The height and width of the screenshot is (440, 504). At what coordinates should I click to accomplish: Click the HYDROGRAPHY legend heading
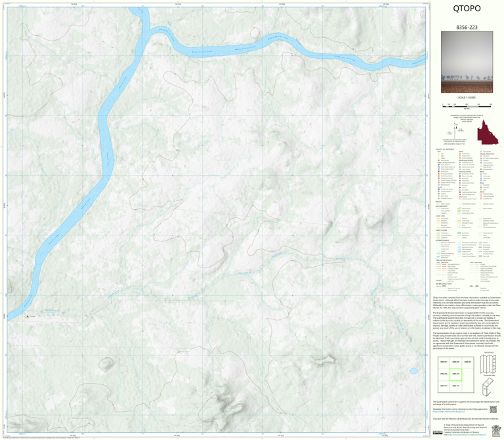442,240
